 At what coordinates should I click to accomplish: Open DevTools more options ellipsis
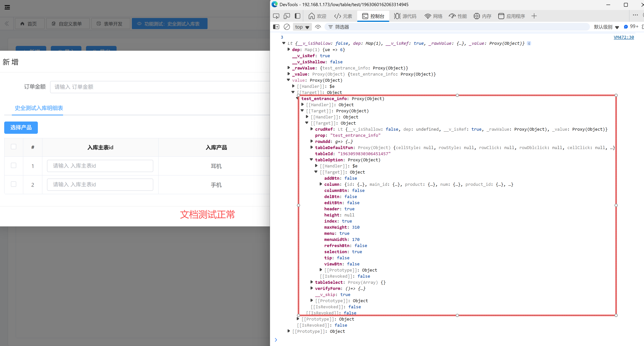635,15
